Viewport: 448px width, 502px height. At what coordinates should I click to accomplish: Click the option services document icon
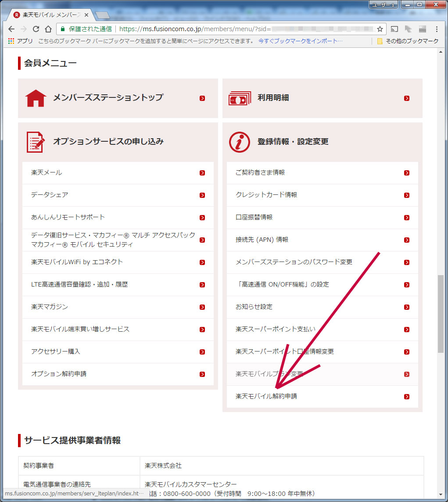36,142
